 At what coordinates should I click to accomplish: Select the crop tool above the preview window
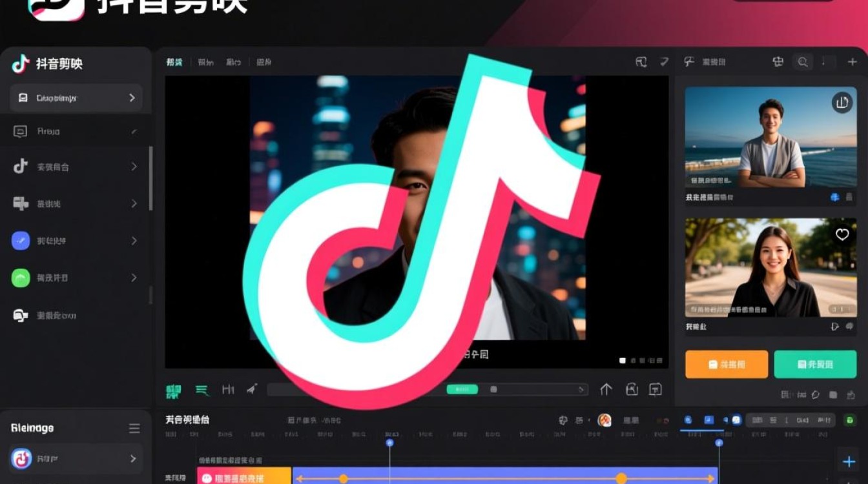[x=641, y=61]
